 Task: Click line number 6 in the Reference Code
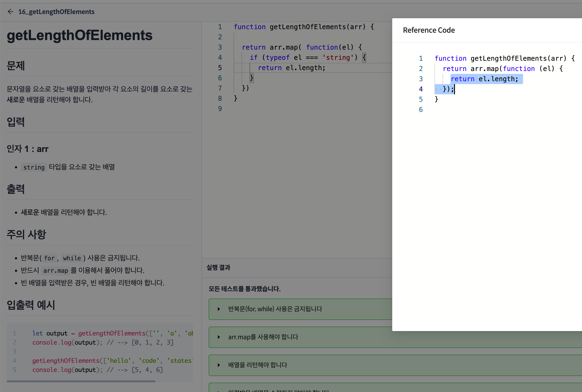(421, 109)
